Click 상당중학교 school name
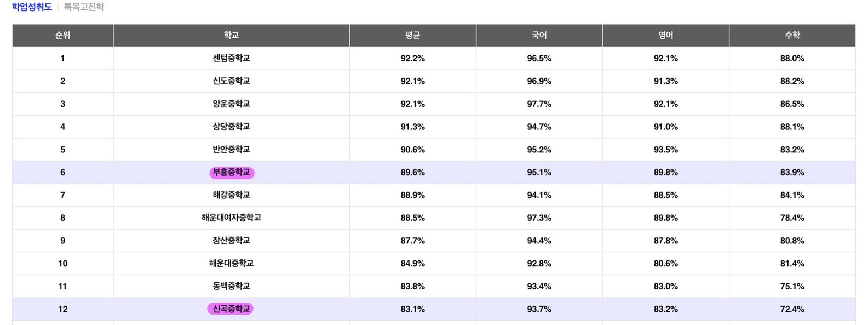 coord(232,127)
